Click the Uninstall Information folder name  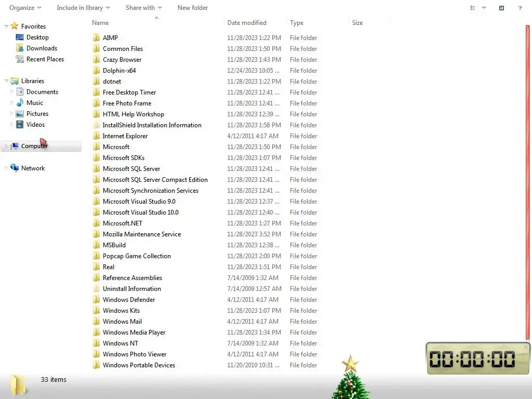pos(131,288)
